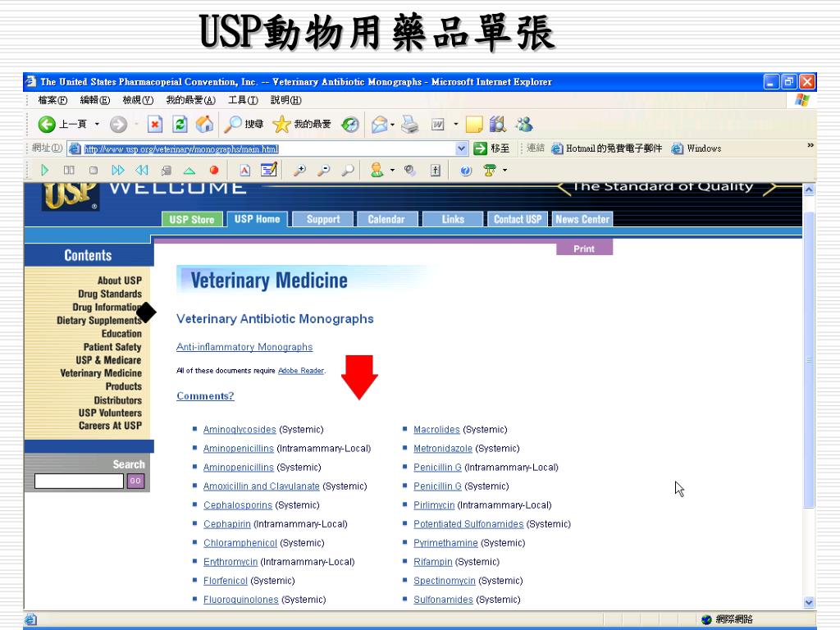Switch to the USP Home tab
The height and width of the screenshot is (630, 840).
257,219
